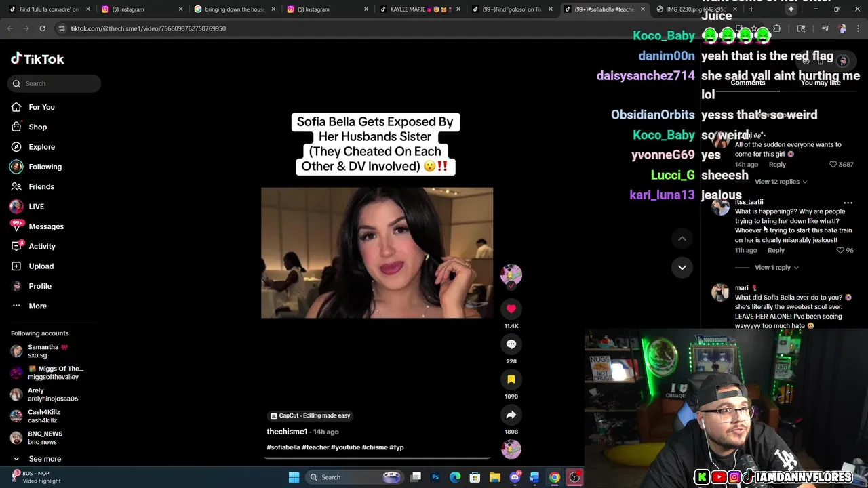Open 'BOS - NOP' video highlight widget
This screenshot has width=868, height=488.
pos(36,477)
